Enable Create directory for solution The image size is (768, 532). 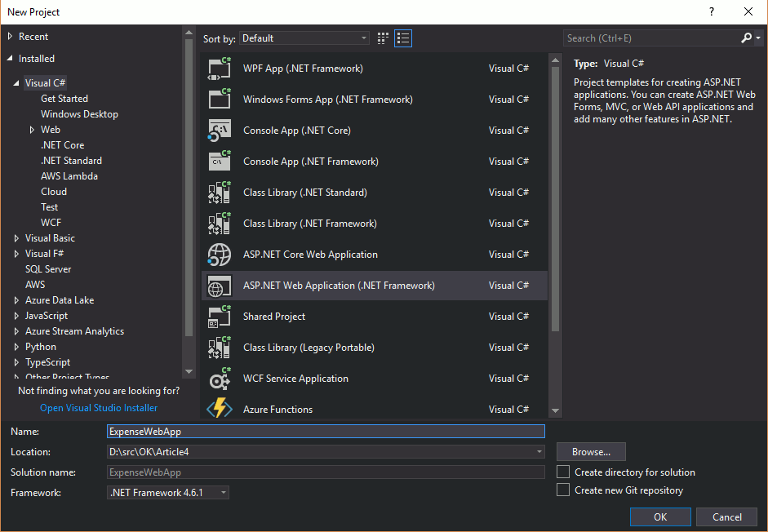562,472
